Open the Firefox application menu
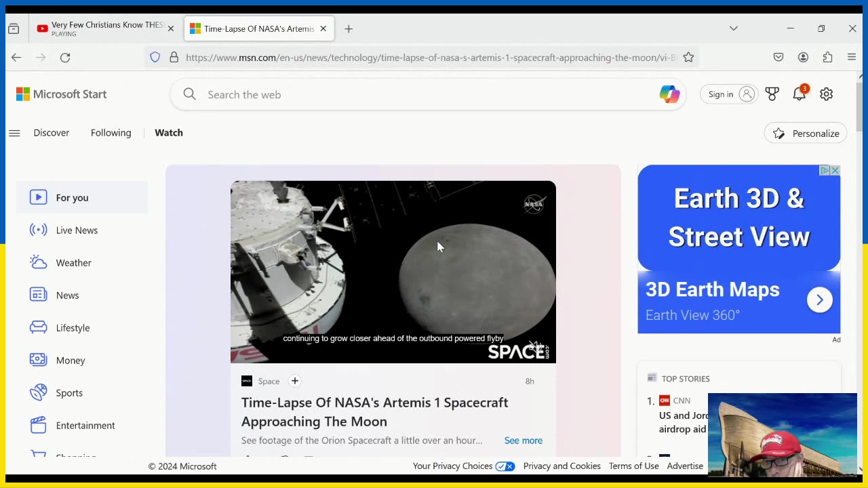This screenshot has height=488, width=868. (x=852, y=58)
